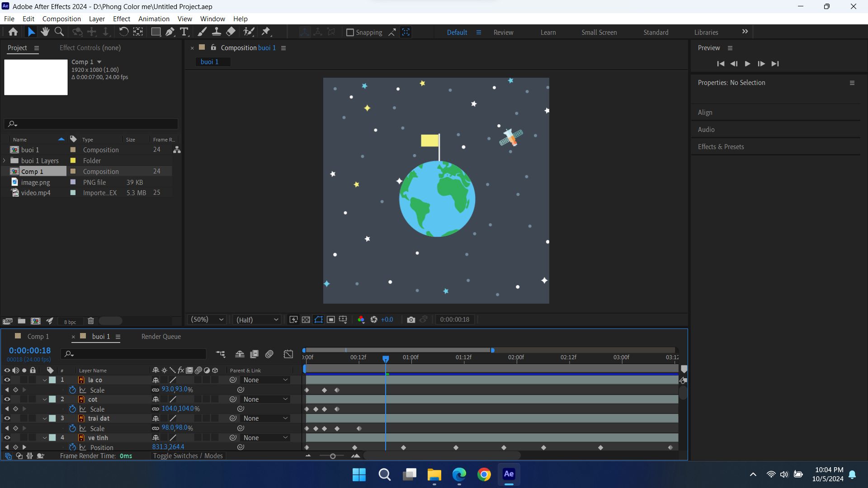
Task: Open the parent dropdown for ve tinh
Action: (x=265, y=438)
